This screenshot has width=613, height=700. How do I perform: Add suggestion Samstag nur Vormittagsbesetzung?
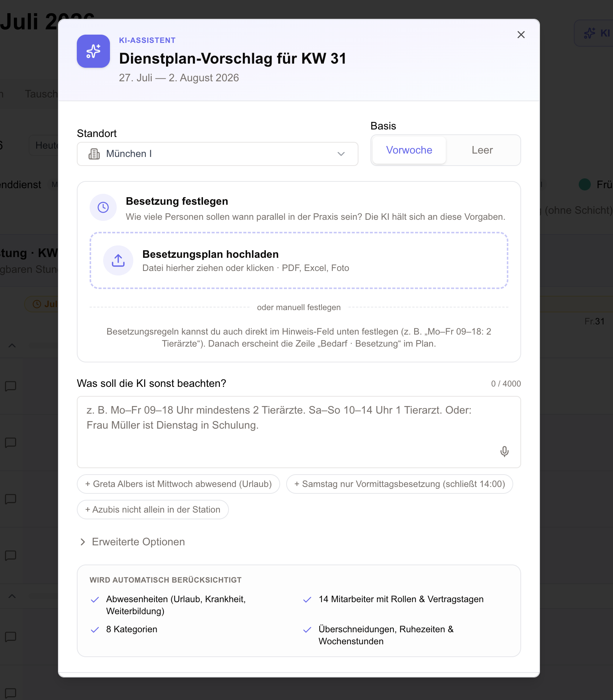(x=400, y=484)
